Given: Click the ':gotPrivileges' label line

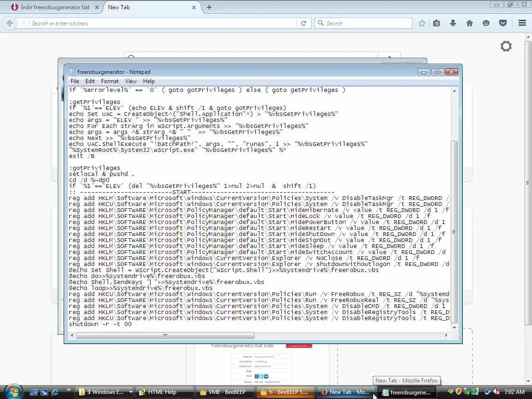Looking at the screenshot, I should click(x=94, y=168).
